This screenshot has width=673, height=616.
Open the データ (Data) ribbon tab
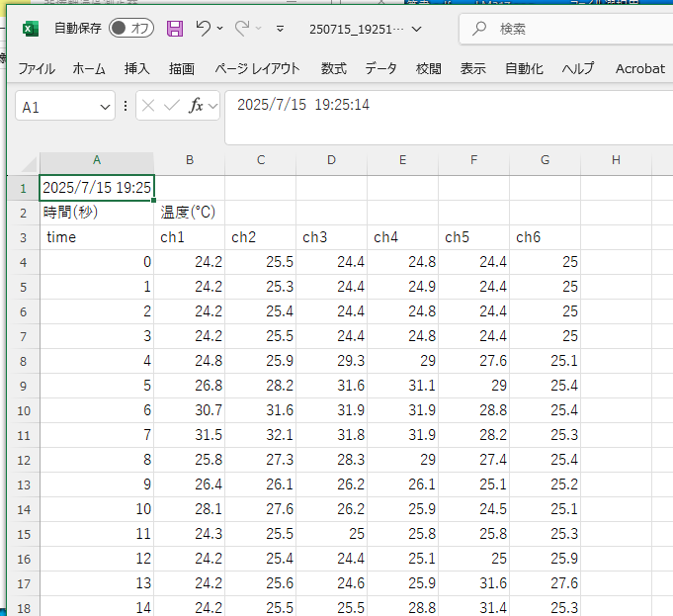tap(380, 68)
